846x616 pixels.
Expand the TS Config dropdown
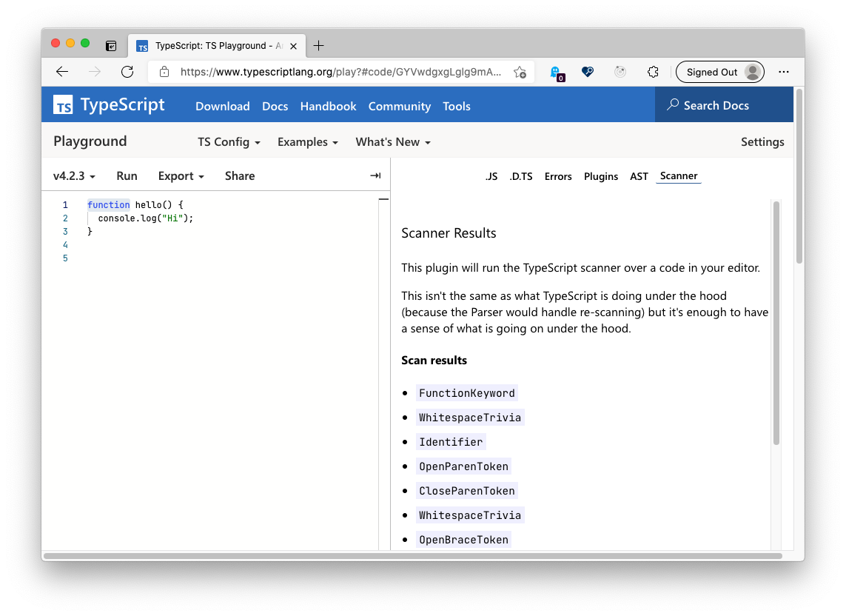click(x=229, y=142)
